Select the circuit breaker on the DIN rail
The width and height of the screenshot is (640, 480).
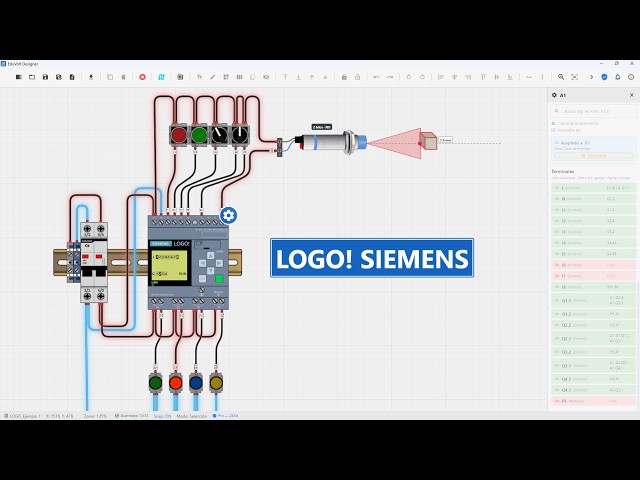94,262
